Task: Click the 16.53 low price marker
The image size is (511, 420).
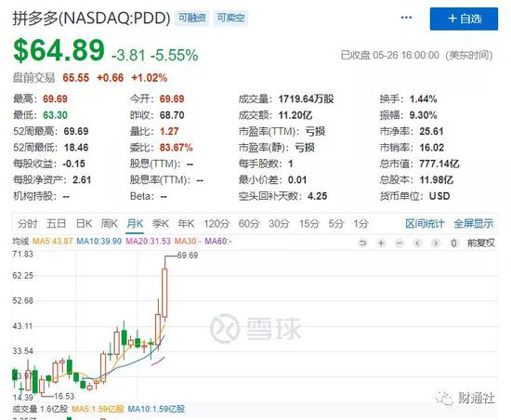Action: [x=64, y=396]
